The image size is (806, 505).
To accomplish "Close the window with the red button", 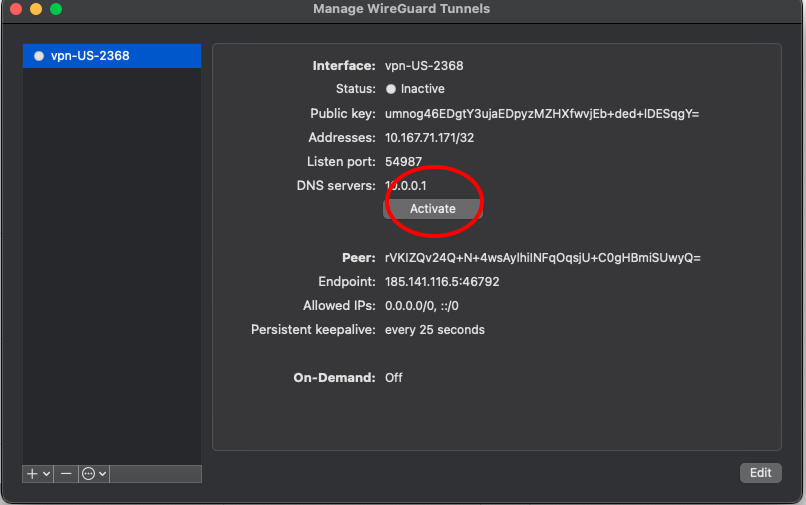I will [x=16, y=9].
